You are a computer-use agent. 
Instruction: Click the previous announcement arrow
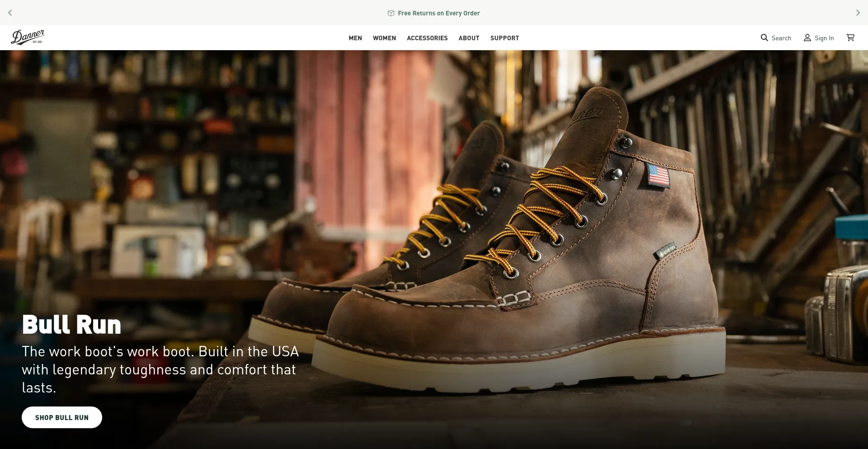coord(10,13)
